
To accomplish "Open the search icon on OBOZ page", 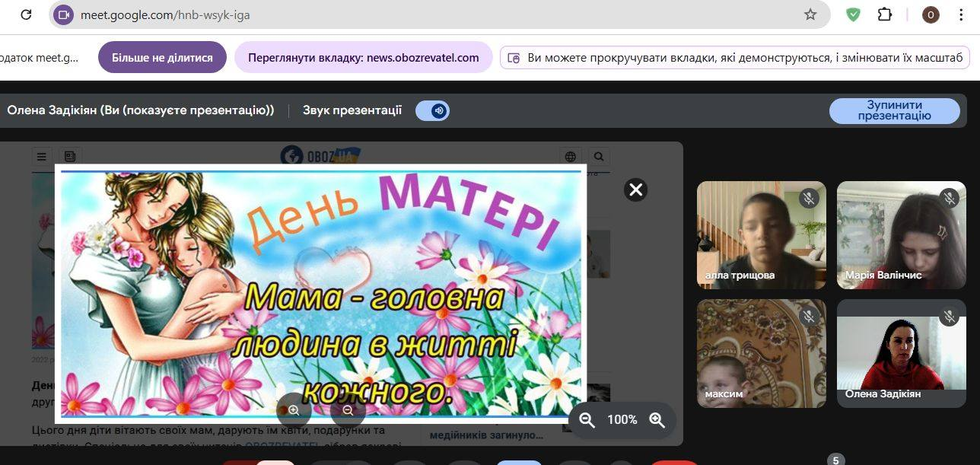I will 599,157.
